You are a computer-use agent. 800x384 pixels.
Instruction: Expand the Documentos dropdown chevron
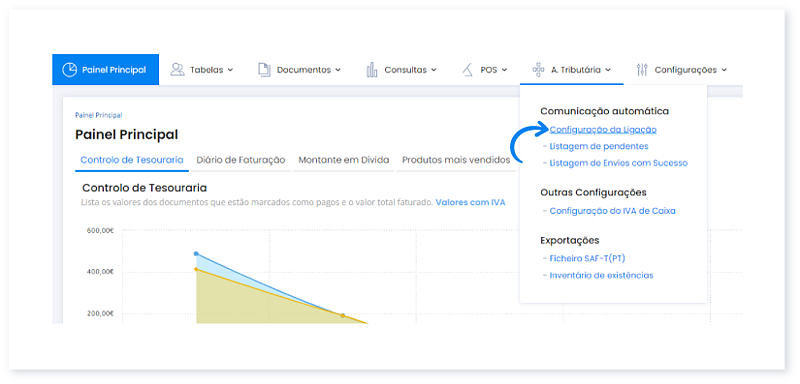coord(338,70)
